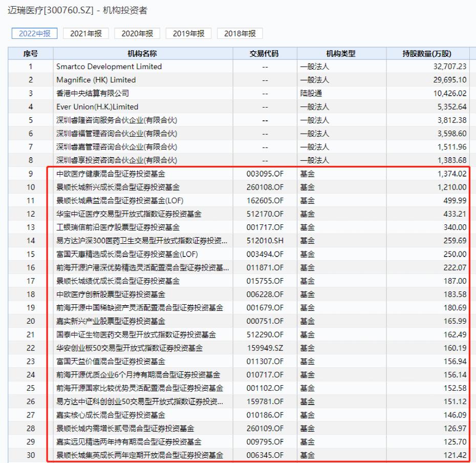Viewport: 476px width, 463px height.
Task: Open the 2020年报 report tab
Action: coord(137,33)
